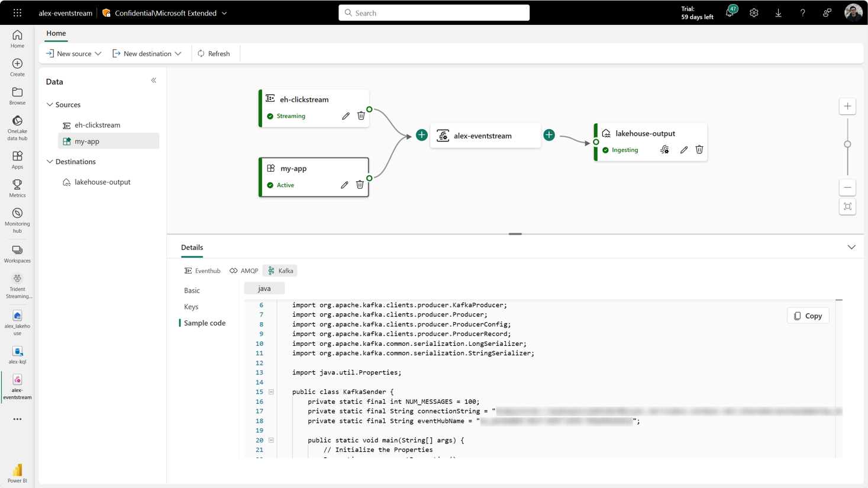Viewport: 868px width, 488px height.
Task: Select lakehouse-output in the Data tree
Action: coord(109,182)
